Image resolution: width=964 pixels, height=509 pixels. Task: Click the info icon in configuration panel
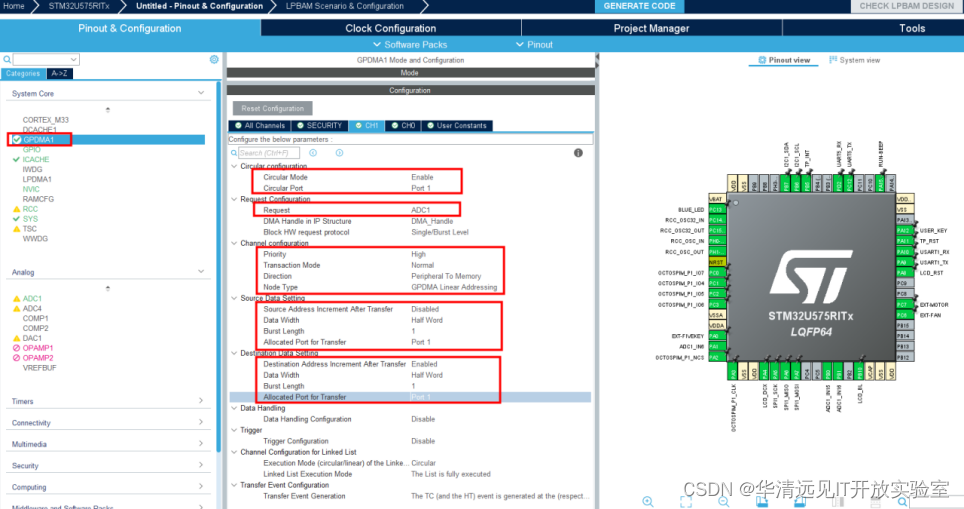coord(578,153)
